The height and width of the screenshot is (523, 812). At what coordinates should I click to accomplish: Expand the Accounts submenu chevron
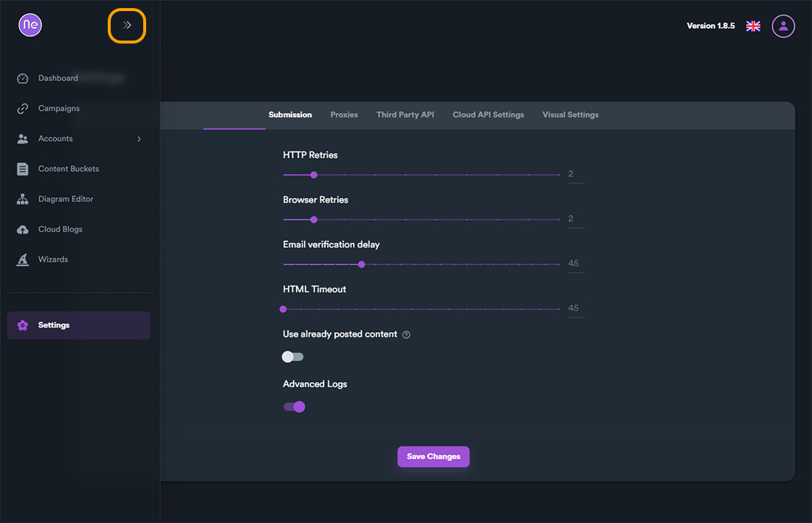pos(139,139)
